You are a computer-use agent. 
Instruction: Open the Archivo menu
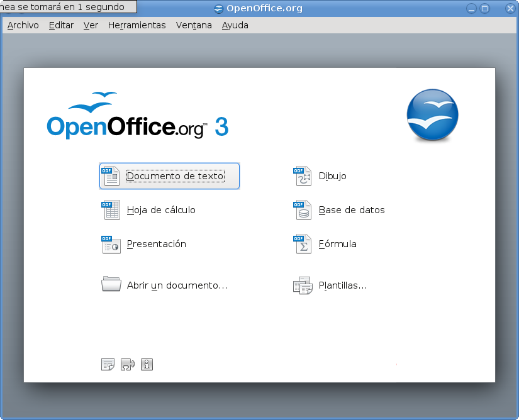click(23, 25)
